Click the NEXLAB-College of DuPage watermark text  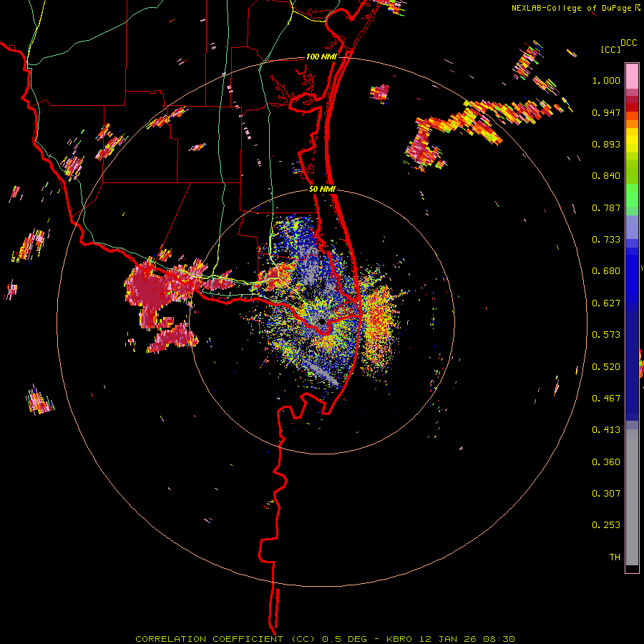571,8
